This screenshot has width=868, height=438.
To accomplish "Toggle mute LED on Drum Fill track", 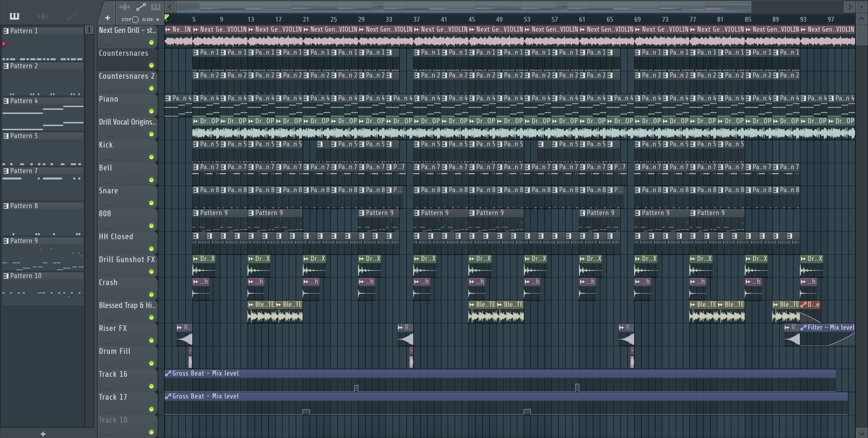I will pyautogui.click(x=151, y=363).
